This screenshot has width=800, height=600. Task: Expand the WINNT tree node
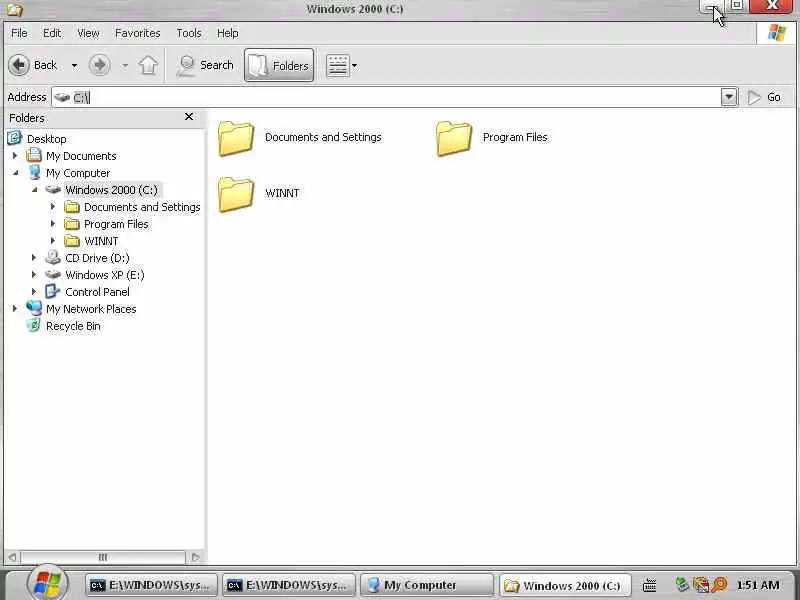(53, 240)
